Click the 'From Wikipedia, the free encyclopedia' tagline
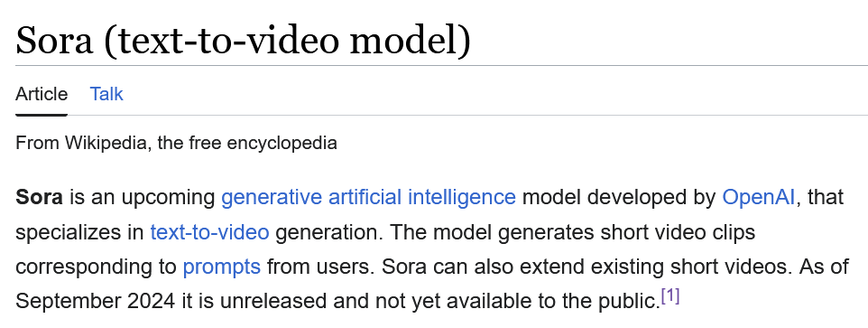The image size is (868, 328). pyautogui.click(x=176, y=143)
